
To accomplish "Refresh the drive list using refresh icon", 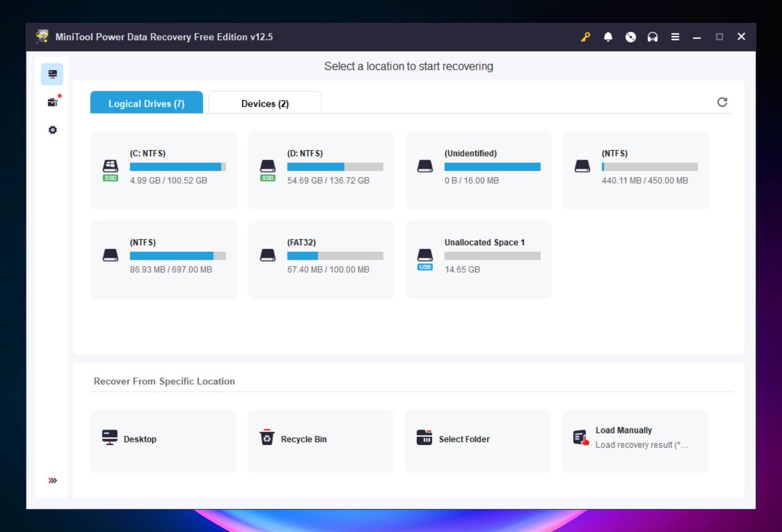I will pyautogui.click(x=722, y=102).
